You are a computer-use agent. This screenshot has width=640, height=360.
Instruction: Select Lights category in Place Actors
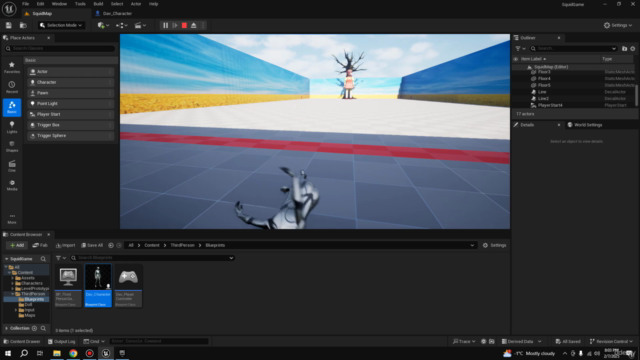tap(12, 127)
